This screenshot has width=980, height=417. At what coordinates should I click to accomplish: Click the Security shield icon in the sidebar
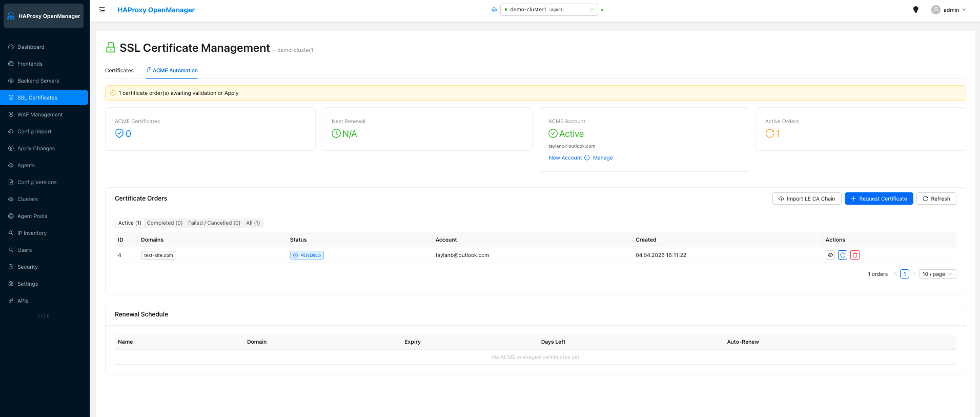[11, 267]
